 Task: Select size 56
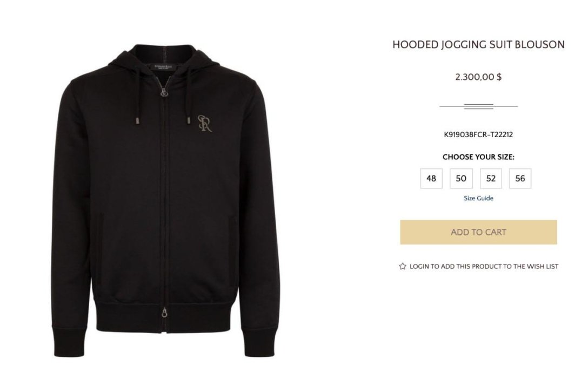click(x=520, y=178)
